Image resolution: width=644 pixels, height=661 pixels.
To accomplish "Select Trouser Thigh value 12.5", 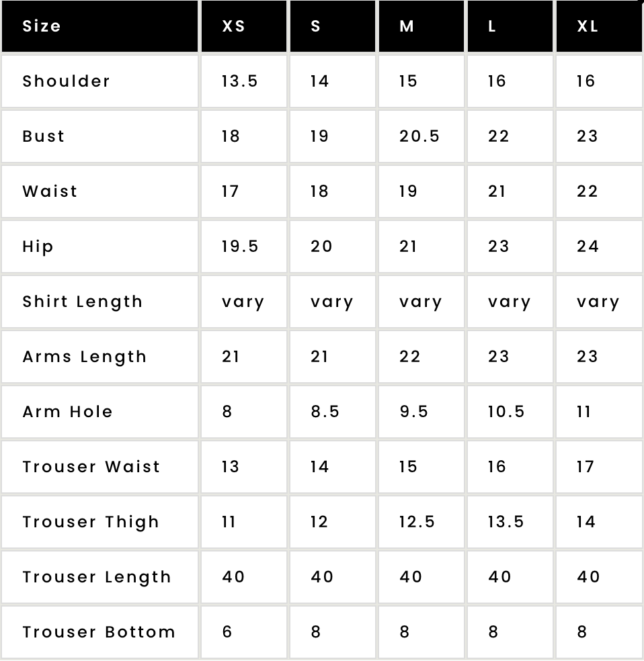I will pyautogui.click(x=417, y=522).
